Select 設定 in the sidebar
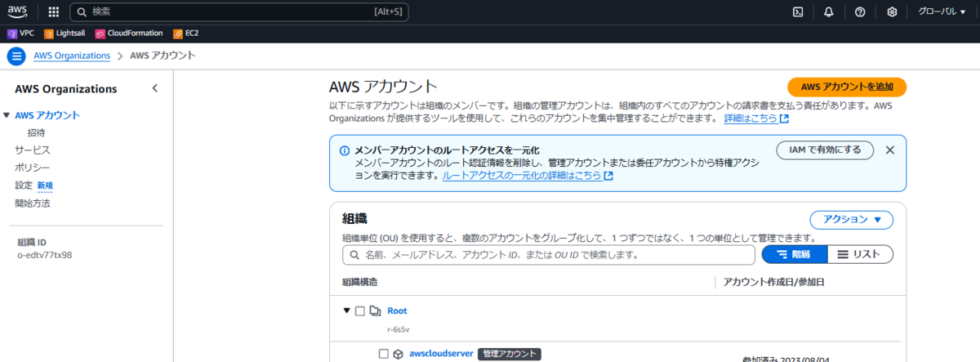Viewport: 980px width, 362px height. (24, 185)
